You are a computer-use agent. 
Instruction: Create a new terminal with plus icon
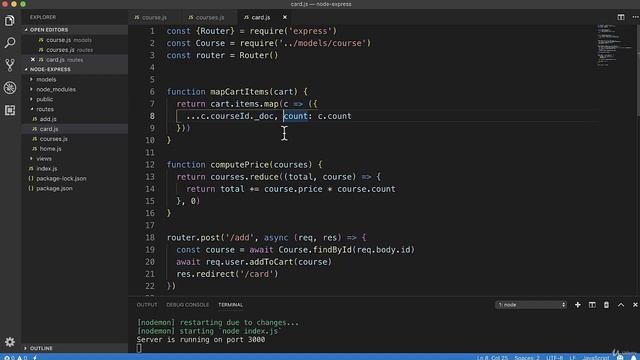click(x=578, y=305)
